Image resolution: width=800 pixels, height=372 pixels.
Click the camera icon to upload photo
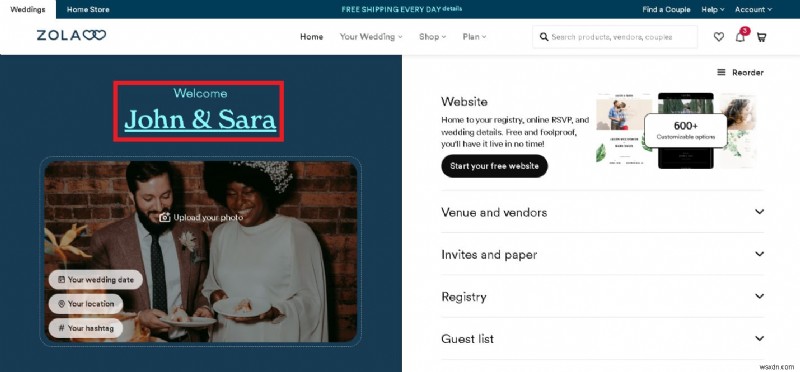(x=164, y=217)
